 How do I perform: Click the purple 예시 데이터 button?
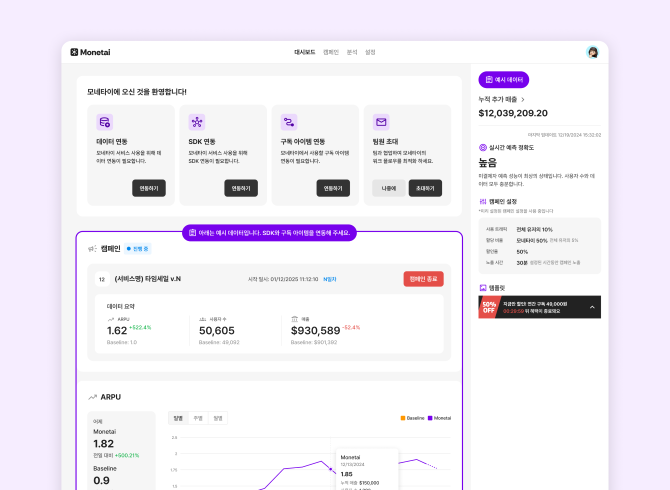coord(504,79)
